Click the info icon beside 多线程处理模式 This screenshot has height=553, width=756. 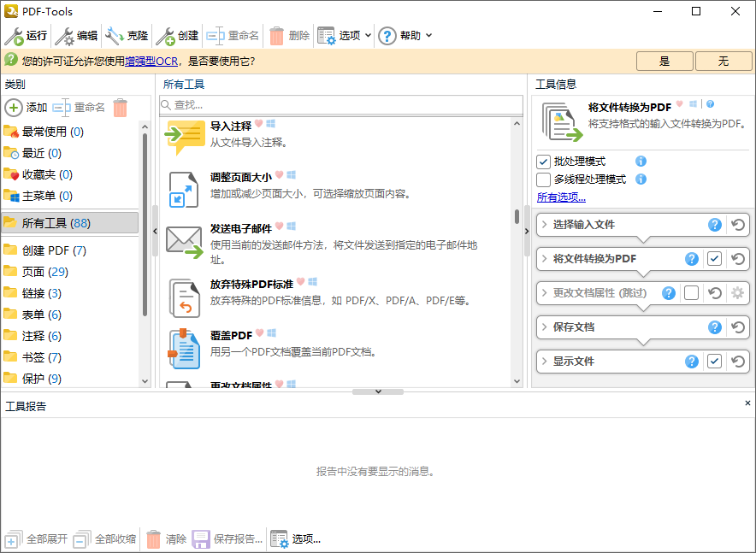[641, 179]
